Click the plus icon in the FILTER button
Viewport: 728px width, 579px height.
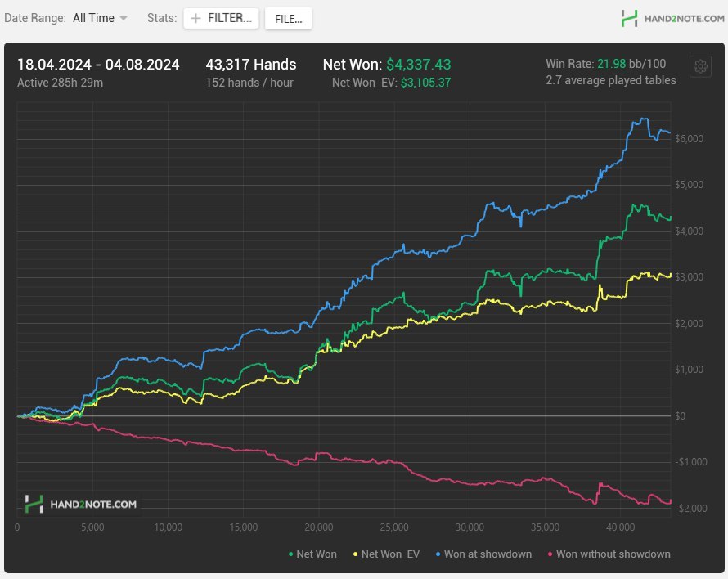click(x=196, y=18)
